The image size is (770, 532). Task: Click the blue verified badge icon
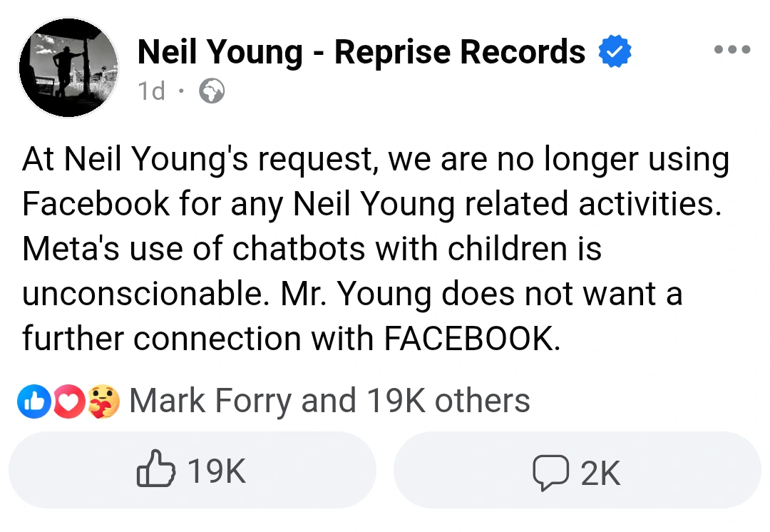(x=615, y=51)
